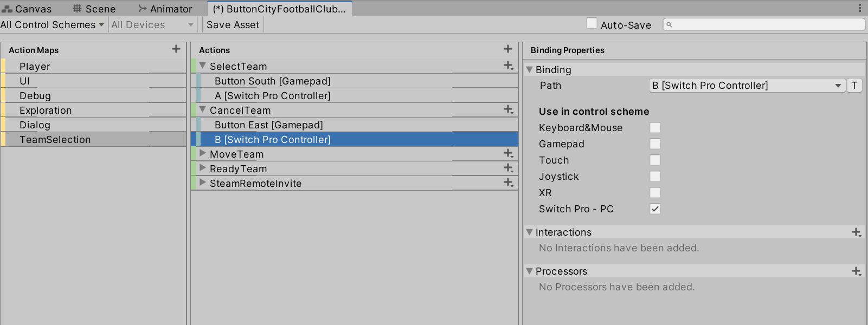Click the Save Asset button

[x=233, y=25]
